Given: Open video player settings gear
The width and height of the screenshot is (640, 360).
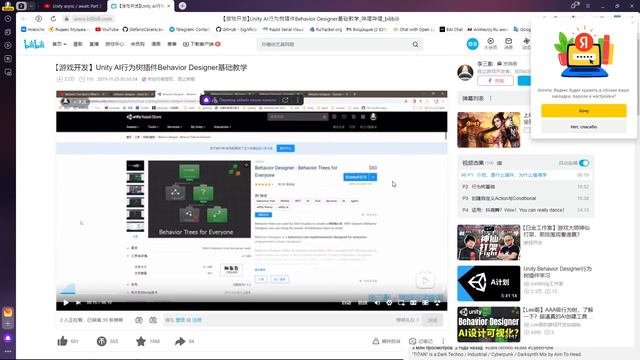Looking at the screenshot, I should 389,302.
